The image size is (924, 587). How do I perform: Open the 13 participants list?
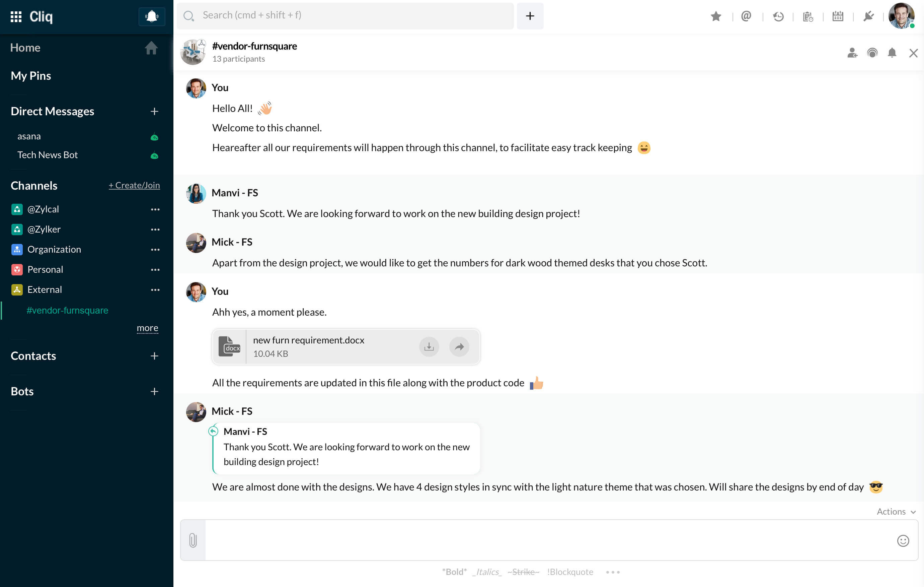pyautogui.click(x=238, y=59)
